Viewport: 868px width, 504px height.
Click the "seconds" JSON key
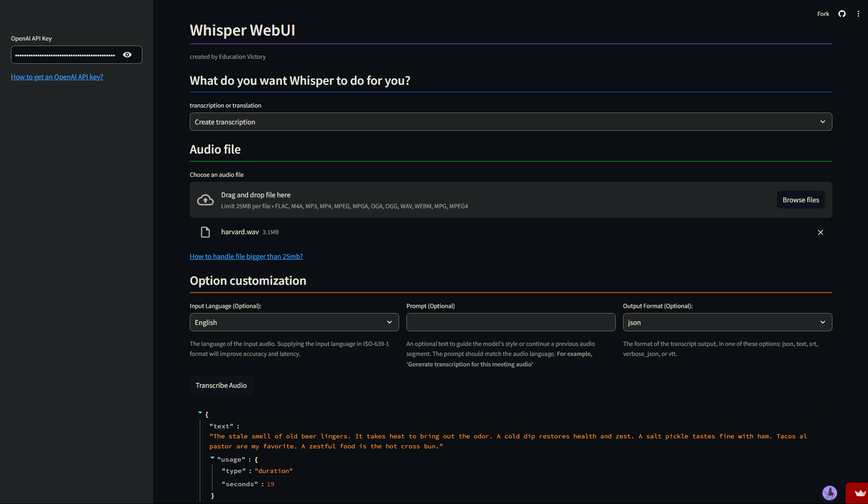click(240, 484)
